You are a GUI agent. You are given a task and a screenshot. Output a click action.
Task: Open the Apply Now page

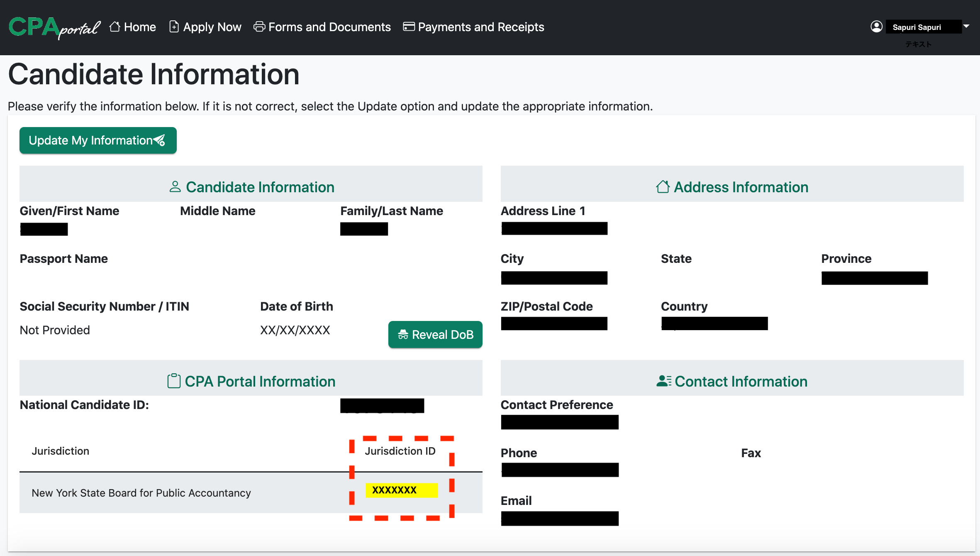point(212,27)
